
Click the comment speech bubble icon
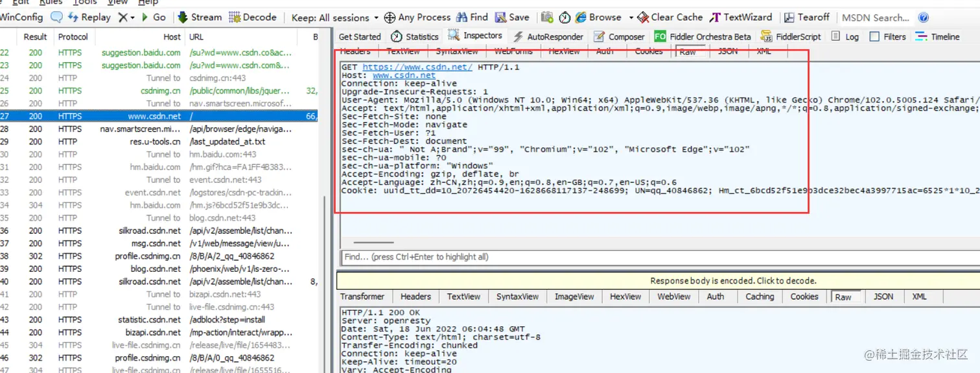pyautogui.click(x=56, y=18)
